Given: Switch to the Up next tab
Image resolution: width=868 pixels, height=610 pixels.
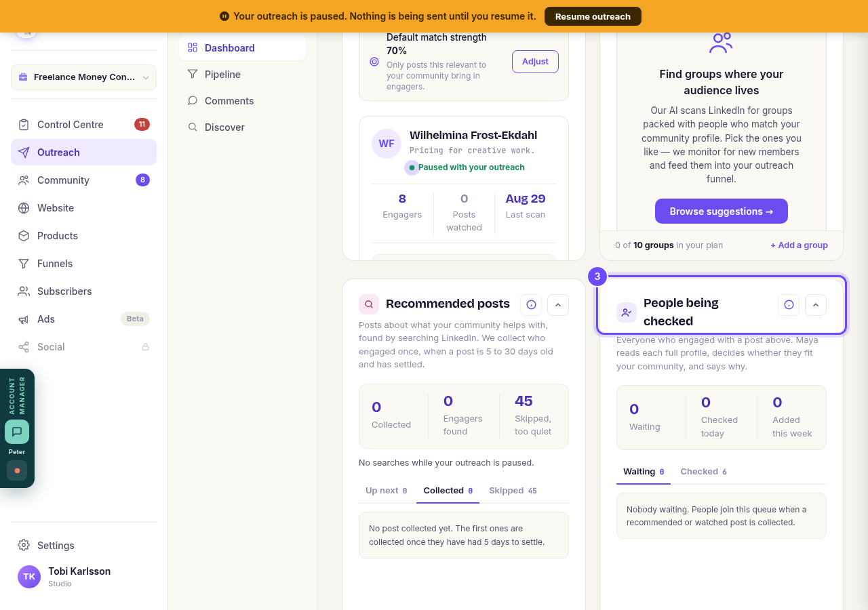Looking at the screenshot, I should coord(387,491).
